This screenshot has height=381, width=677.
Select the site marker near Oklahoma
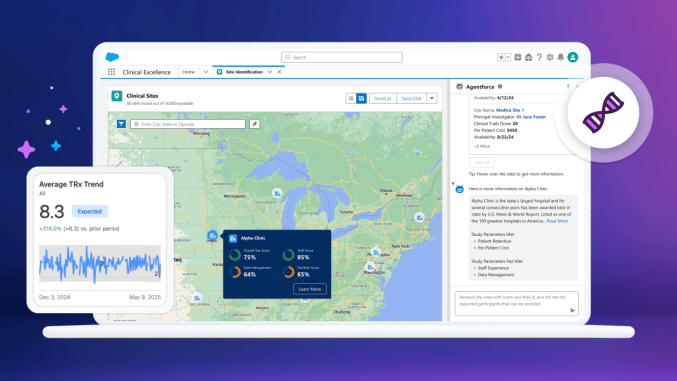(x=197, y=298)
